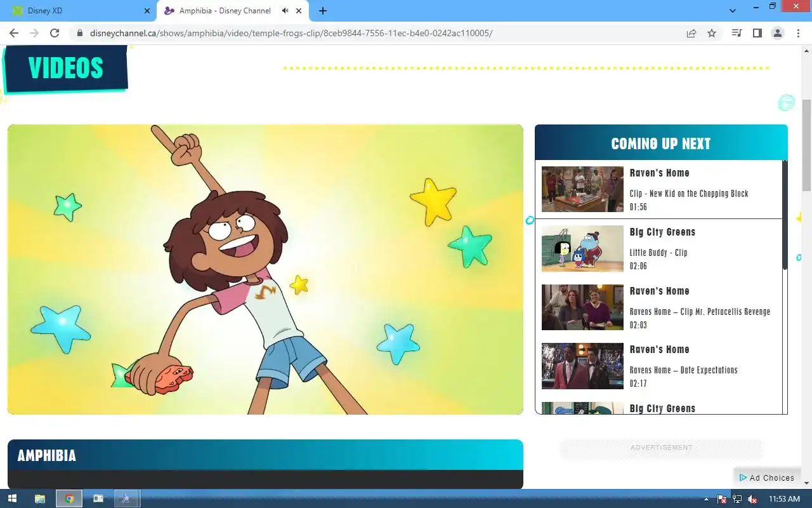
Task: Click the Coming Up Next list scrollbar
Action: tap(785, 216)
